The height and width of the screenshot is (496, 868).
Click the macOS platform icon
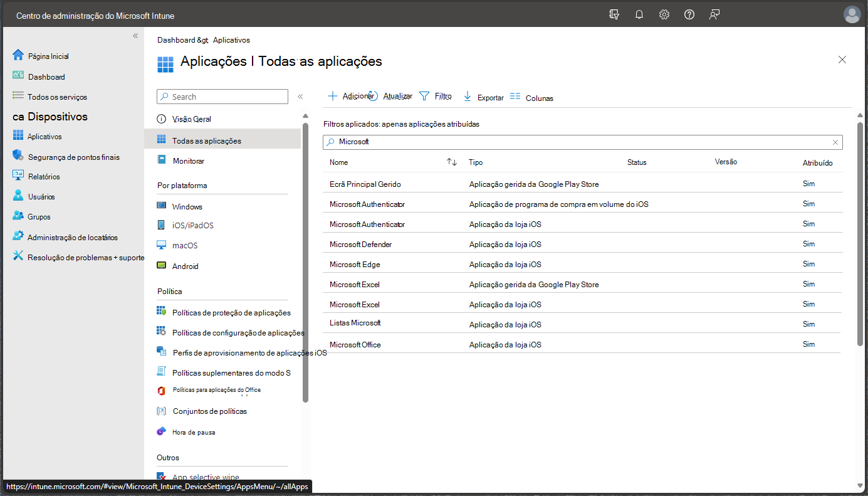(x=162, y=245)
